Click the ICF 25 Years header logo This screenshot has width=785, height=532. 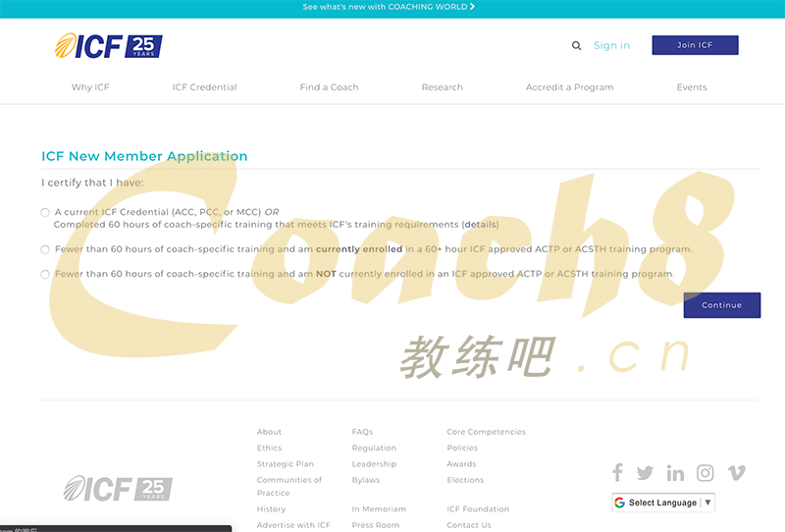[x=109, y=46]
